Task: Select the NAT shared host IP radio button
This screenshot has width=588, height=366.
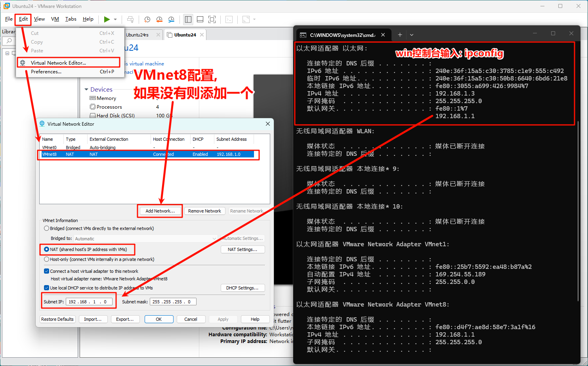Action: tap(47, 249)
